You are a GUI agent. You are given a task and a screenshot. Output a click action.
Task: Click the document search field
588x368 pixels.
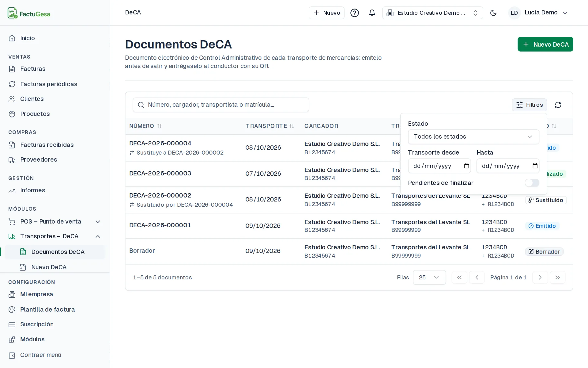click(x=221, y=105)
